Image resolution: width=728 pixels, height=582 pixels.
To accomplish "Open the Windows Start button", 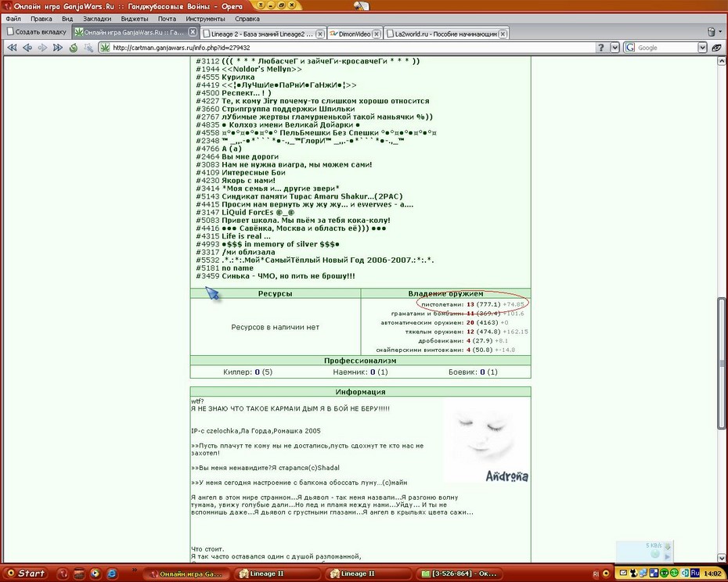I will (x=26, y=573).
